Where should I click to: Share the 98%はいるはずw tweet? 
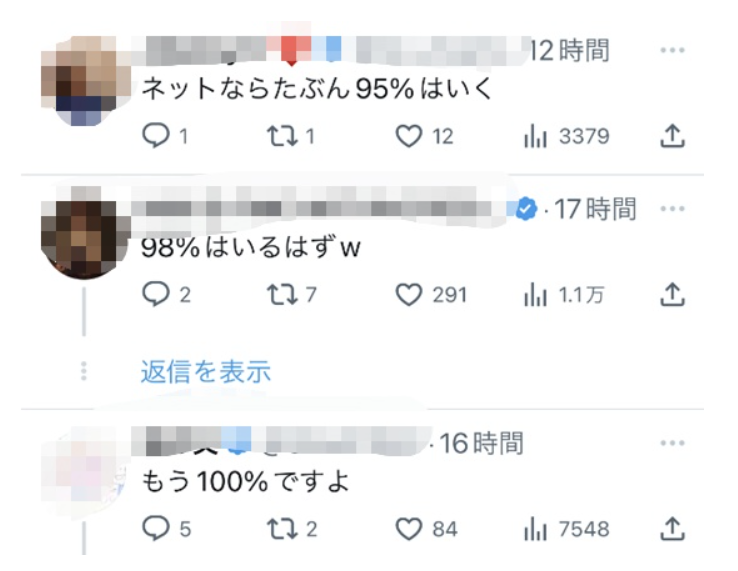672,295
